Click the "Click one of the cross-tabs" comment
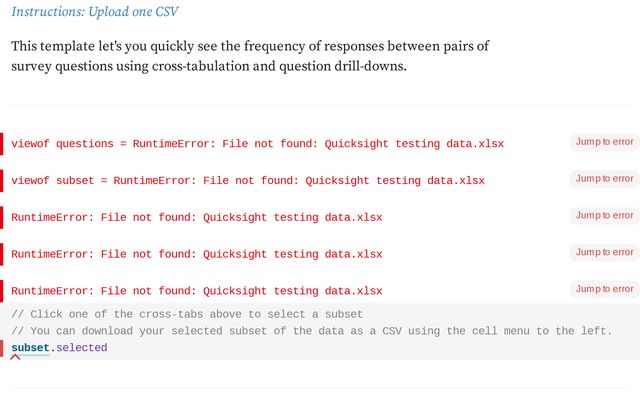Image resolution: width=640 pixels, height=400 pixels. click(x=187, y=314)
